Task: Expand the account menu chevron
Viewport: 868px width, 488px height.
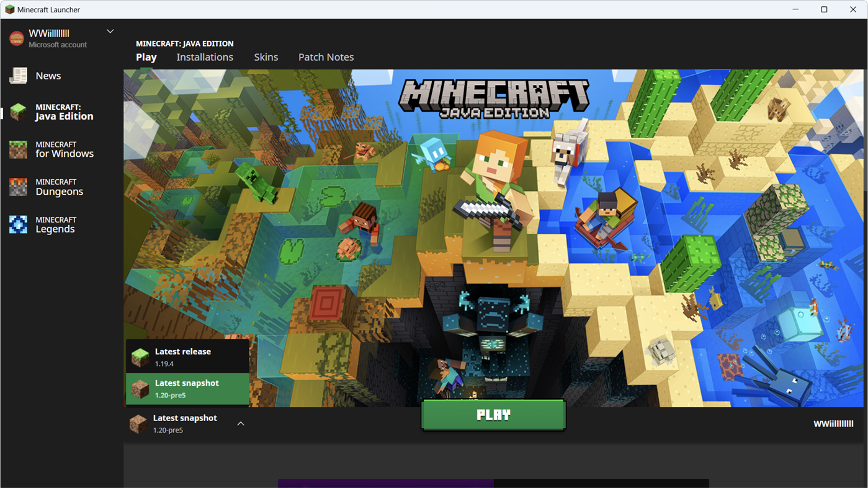Action: (110, 31)
